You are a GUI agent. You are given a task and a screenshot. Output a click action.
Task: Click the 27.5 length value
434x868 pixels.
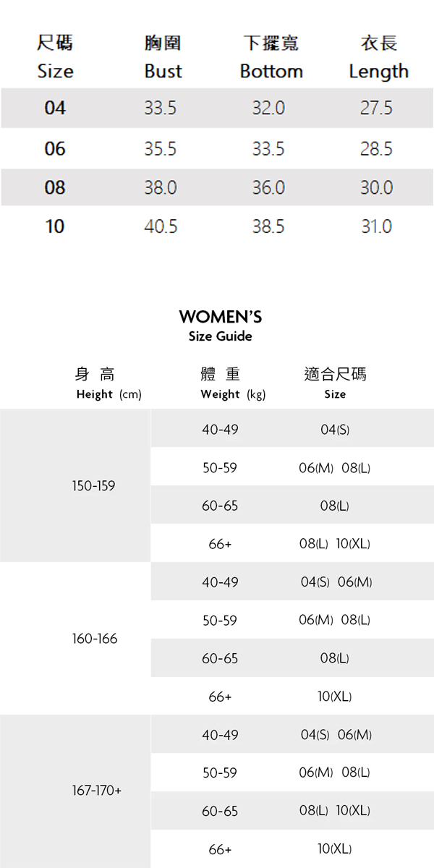pyautogui.click(x=376, y=109)
